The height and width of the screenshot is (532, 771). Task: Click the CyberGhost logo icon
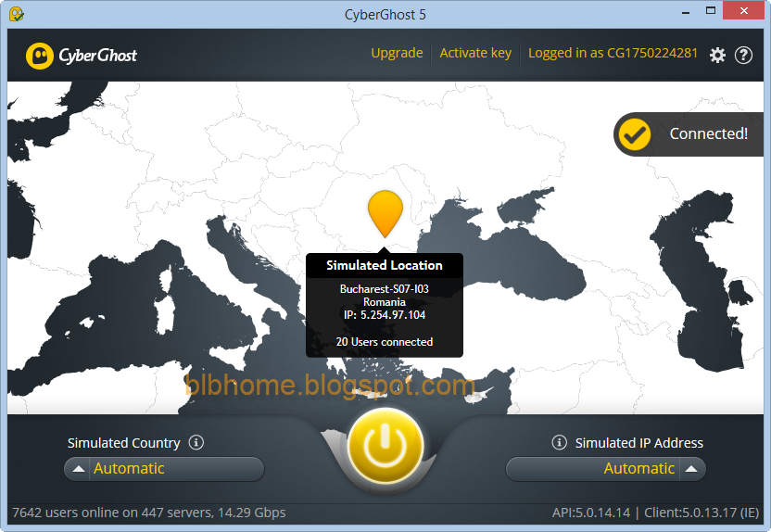[x=39, y=56]
